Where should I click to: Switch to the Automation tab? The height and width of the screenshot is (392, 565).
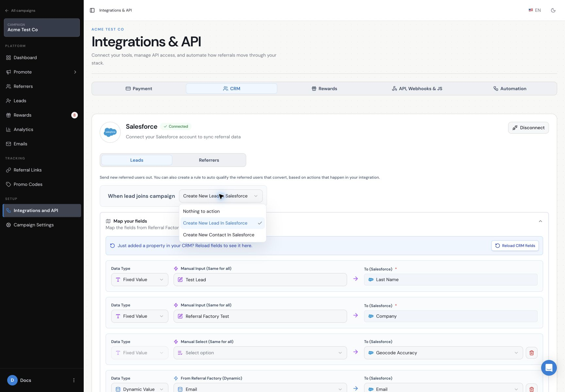pos(510,89)
